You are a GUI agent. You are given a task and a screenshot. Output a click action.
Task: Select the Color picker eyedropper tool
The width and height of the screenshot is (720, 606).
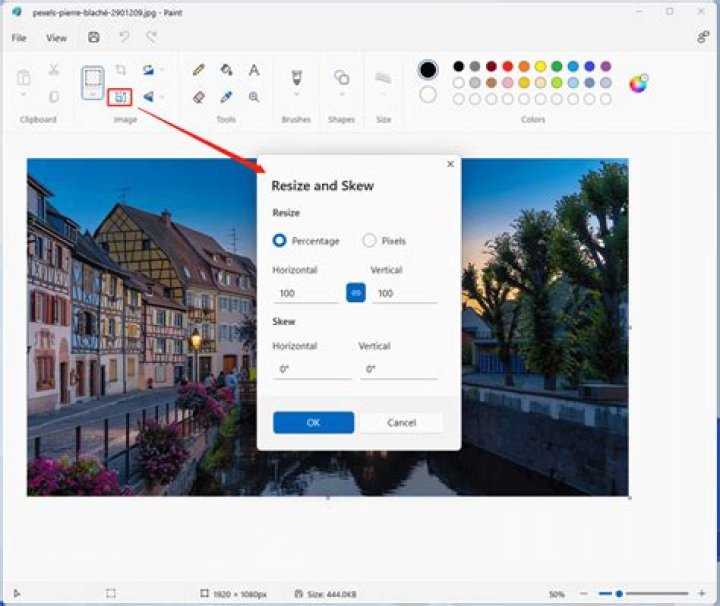(226, 97)
